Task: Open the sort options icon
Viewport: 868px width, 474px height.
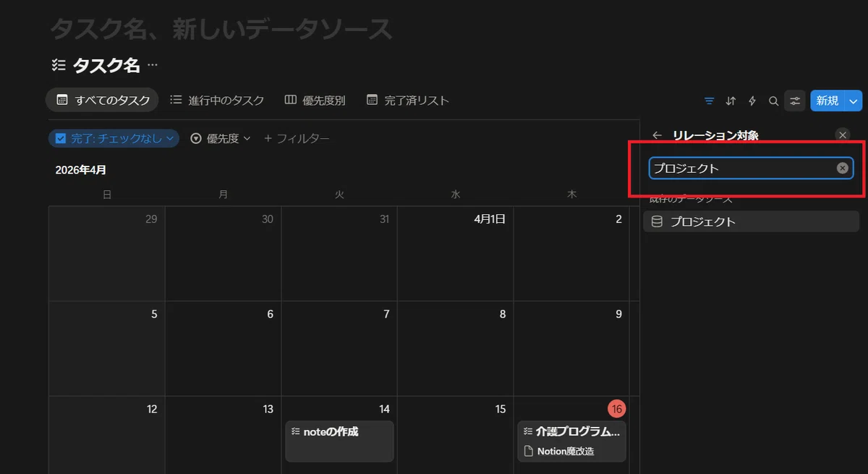Action: [731, 101]
